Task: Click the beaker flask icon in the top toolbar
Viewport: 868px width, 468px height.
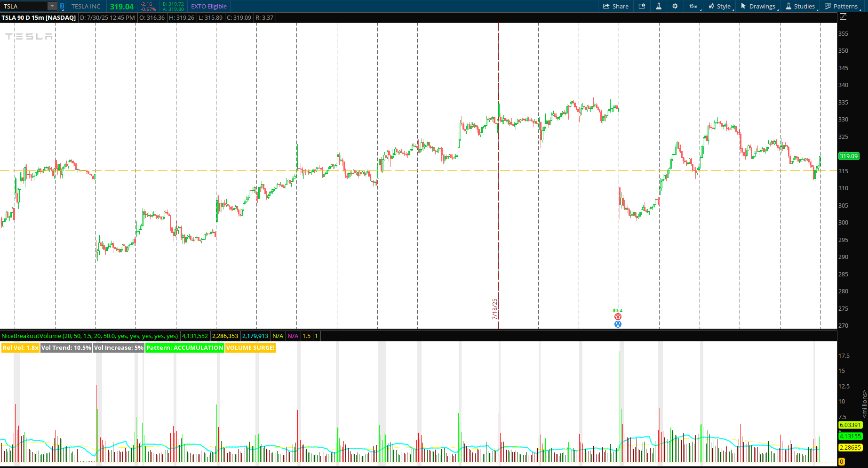Action: (659, 6)
